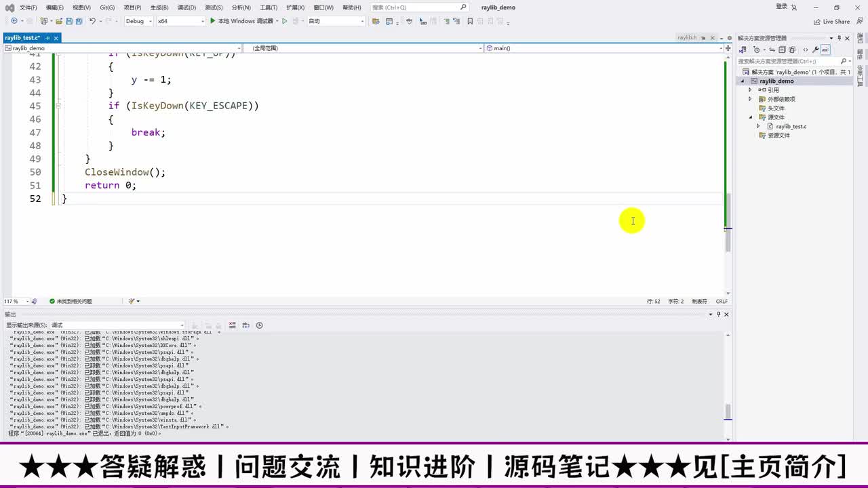868x488 pixels.
Task: Click Live Share button
Action: [831, 21]
